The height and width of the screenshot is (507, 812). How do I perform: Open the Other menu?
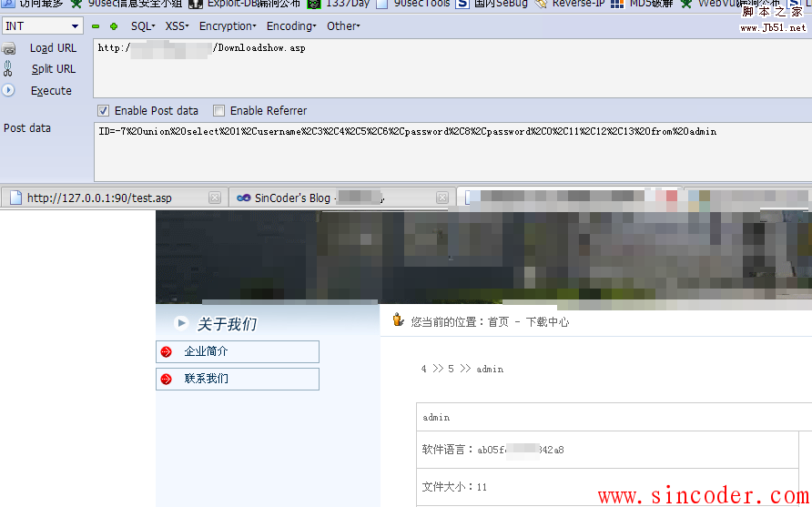point(343,25)
